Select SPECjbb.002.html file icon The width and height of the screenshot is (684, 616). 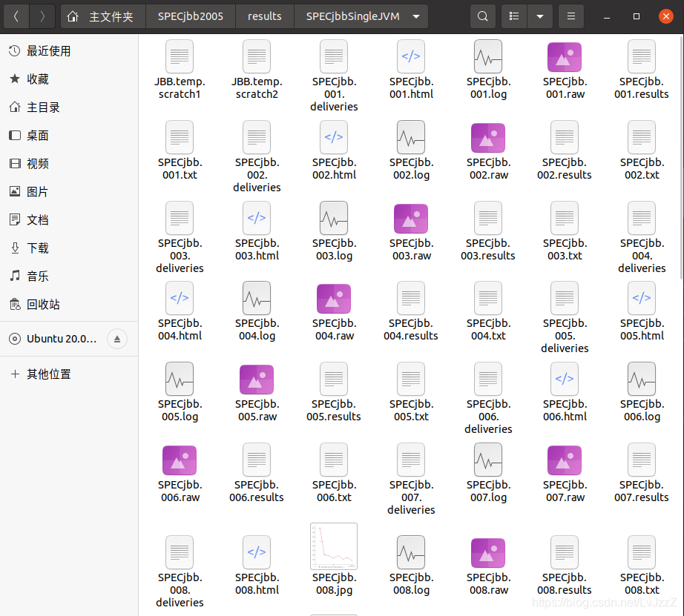(334, 137)
